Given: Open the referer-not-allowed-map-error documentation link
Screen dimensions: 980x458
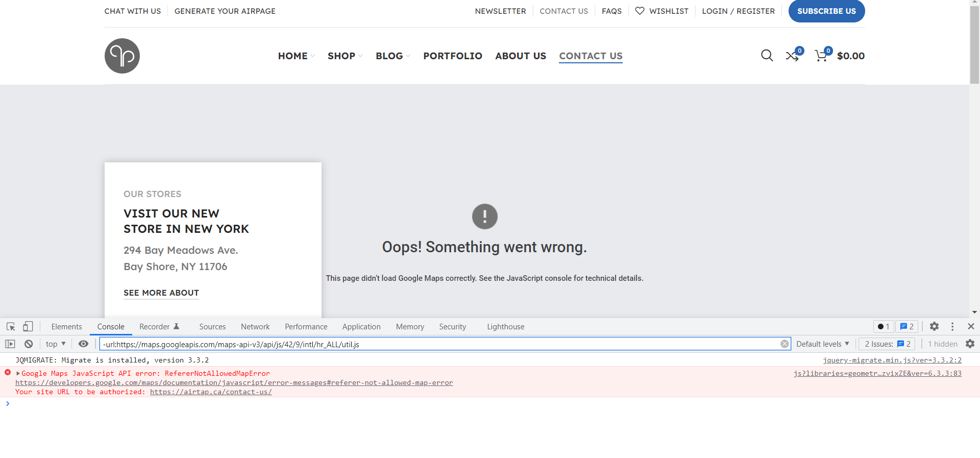Looking at the screenshot, I should pyautogui.click(x=234, y=382).
